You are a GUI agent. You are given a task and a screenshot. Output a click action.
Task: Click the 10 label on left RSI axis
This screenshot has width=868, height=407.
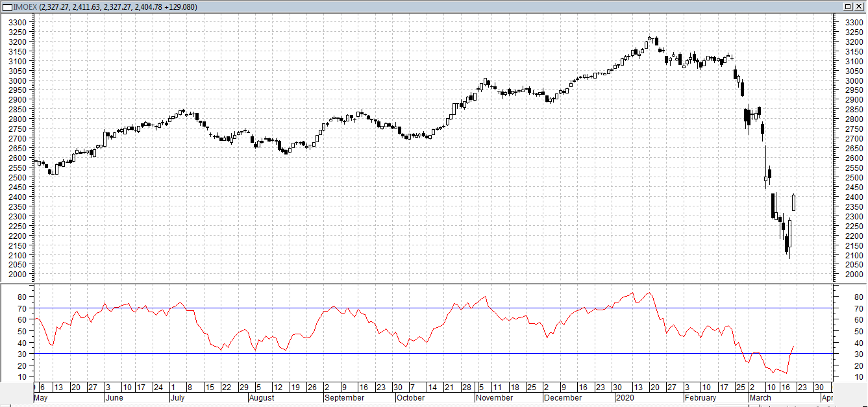coord(22,376)
